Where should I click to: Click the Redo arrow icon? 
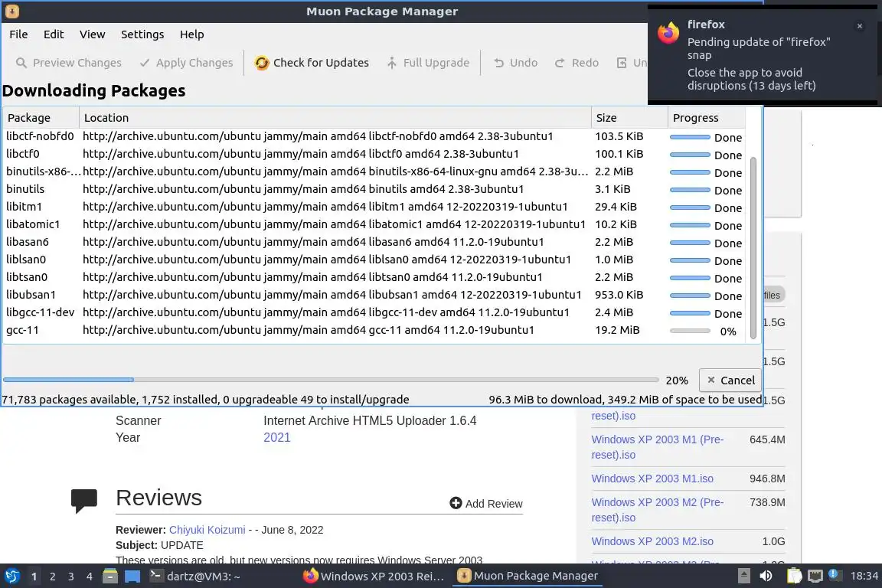click(560, 63)
